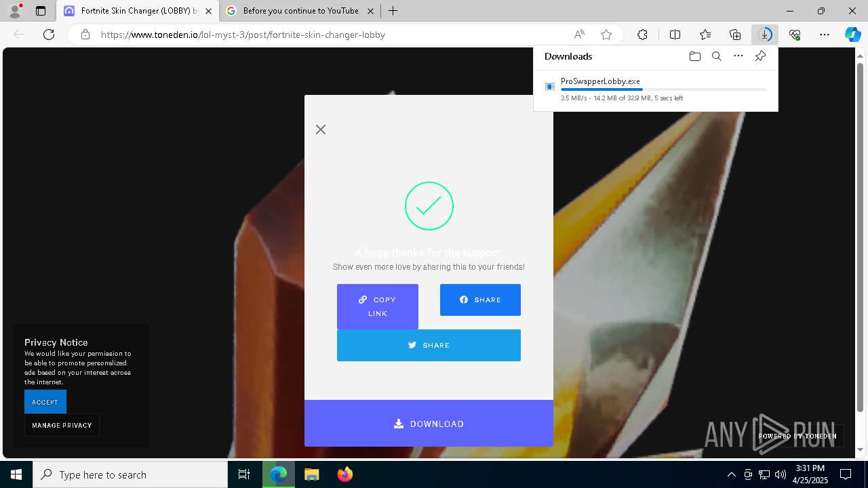Click the page vertical scrollbar

pos(861,237)
